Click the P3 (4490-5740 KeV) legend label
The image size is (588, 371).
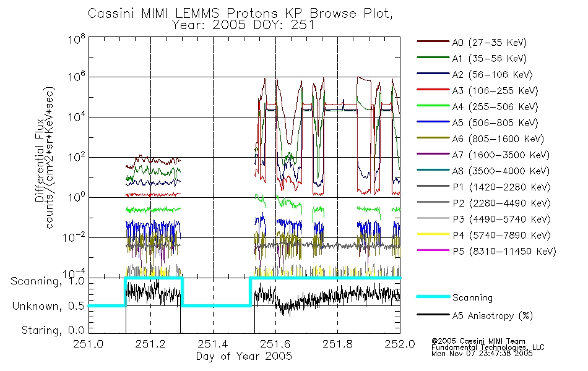[501, 220]
